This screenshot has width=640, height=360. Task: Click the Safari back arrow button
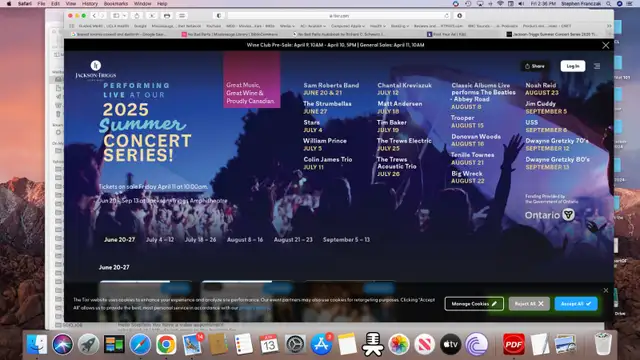94,16
